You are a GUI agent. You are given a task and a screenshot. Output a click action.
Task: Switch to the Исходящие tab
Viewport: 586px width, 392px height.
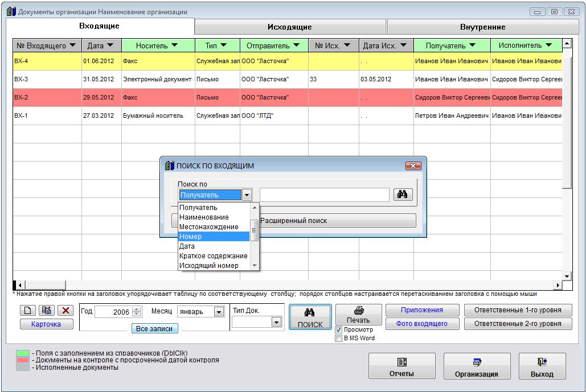tap(290, 27)
